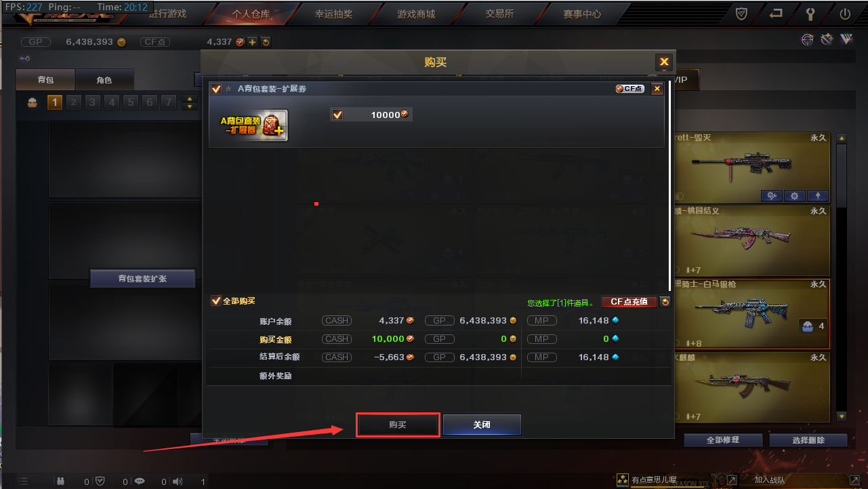868x489 pixels.
Task: Click refresh icon beside CF点充值 button
Action: click(x=665, y=302)
